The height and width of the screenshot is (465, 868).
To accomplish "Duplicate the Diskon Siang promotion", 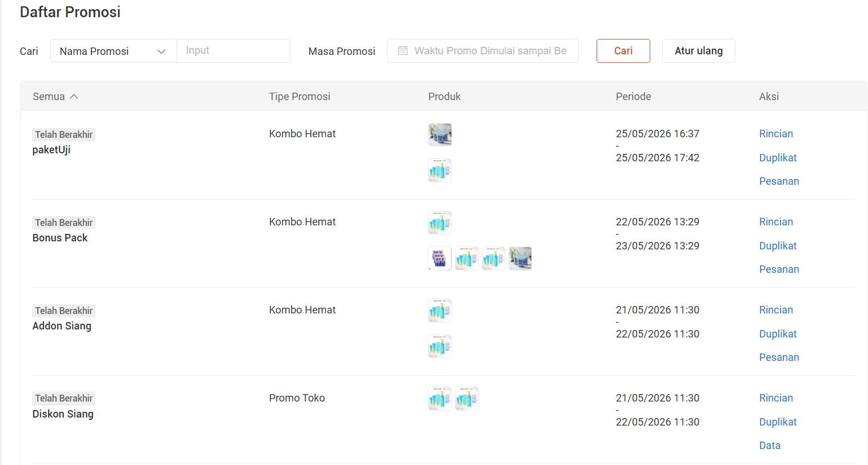I will tap(778, 422).
